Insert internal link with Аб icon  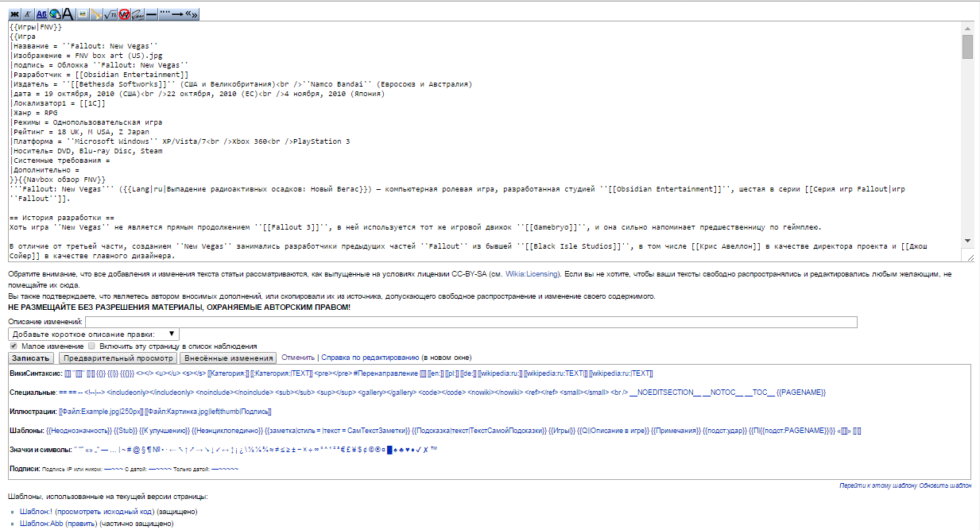point(41,14)
